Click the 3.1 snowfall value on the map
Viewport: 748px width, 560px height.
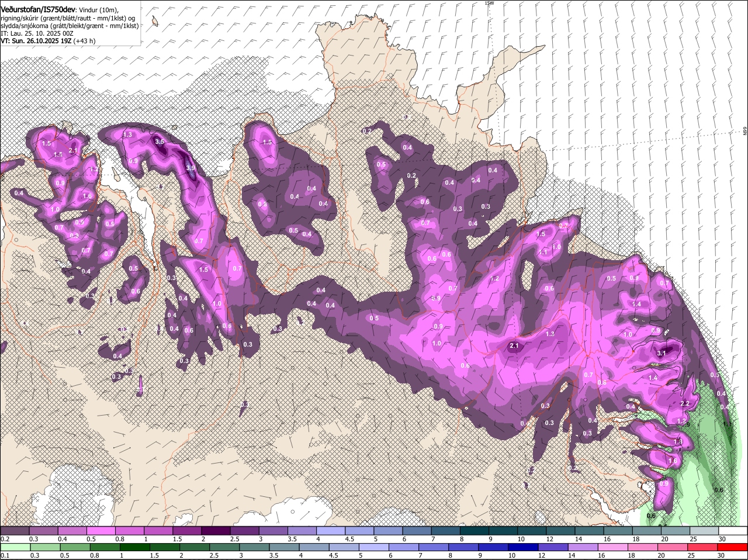(x=662, y=353)
